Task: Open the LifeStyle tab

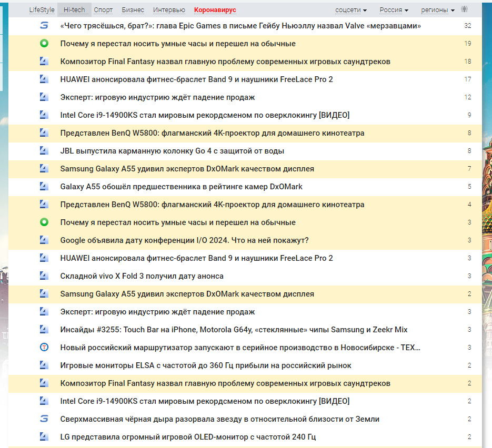Action: pyautogui.click(x=42, y=10)
